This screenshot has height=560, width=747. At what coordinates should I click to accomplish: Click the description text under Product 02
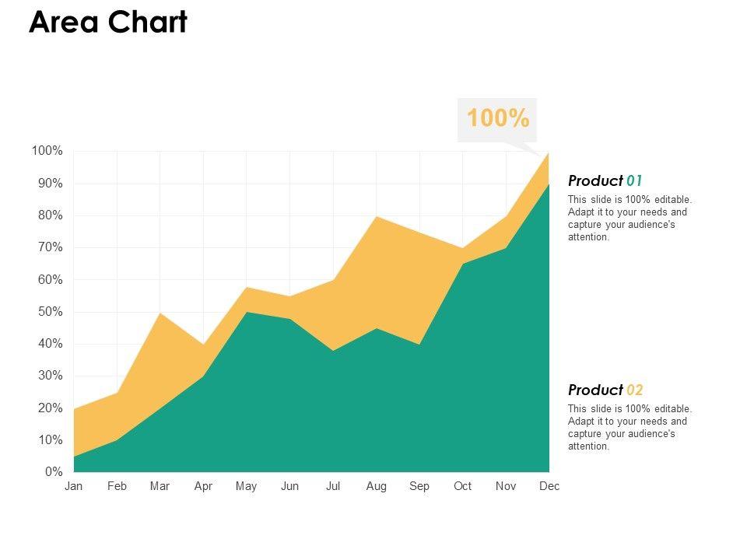[x=629, y=428]
